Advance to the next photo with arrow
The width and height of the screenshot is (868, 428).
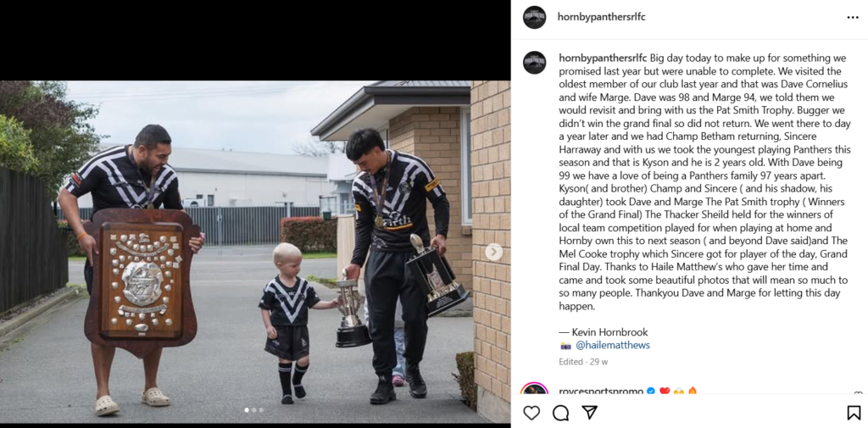pos(494,253)
